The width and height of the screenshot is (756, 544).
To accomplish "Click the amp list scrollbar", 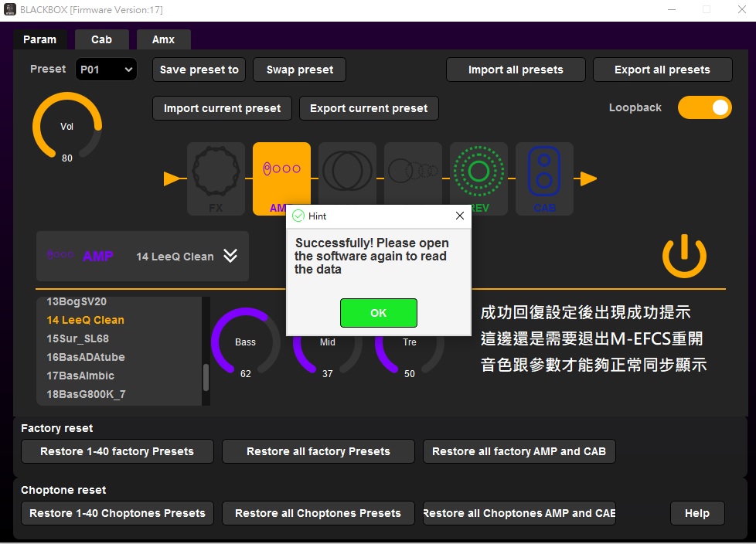I will click(x=206, y=377).
